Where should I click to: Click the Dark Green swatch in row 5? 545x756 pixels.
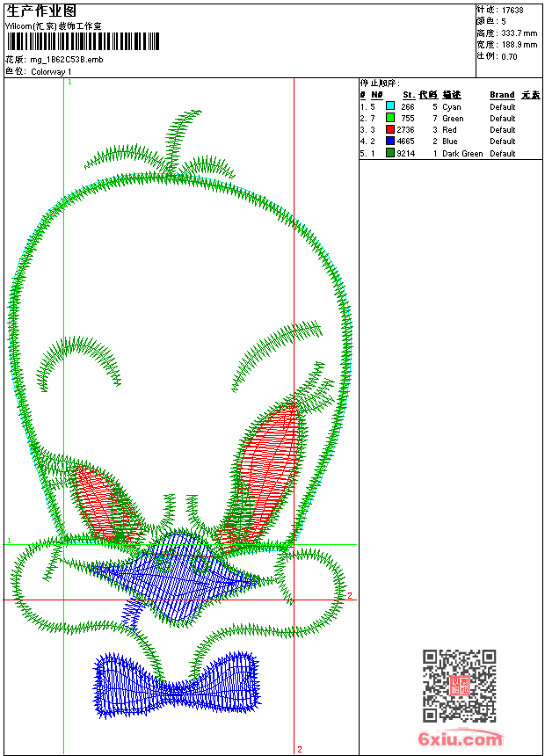pyautogui.click(x=390, y=153)
